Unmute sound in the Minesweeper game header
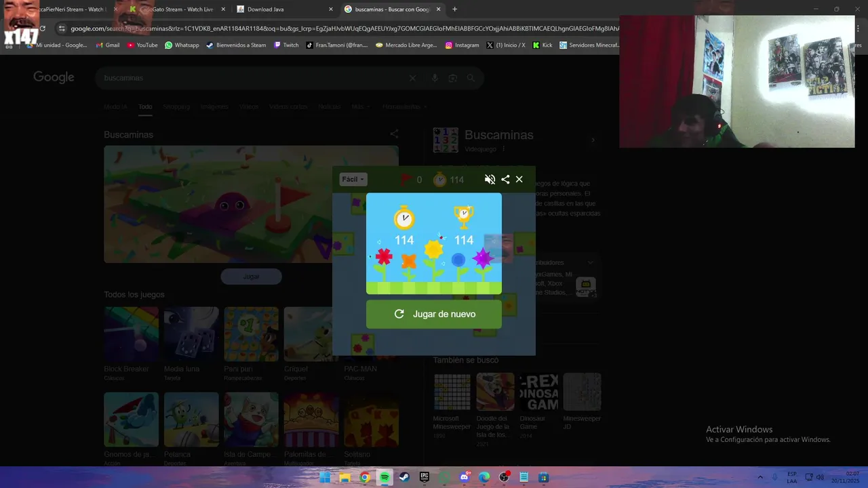Image resolution: width=868 pixels, height=488 pixels. point(490,180)
